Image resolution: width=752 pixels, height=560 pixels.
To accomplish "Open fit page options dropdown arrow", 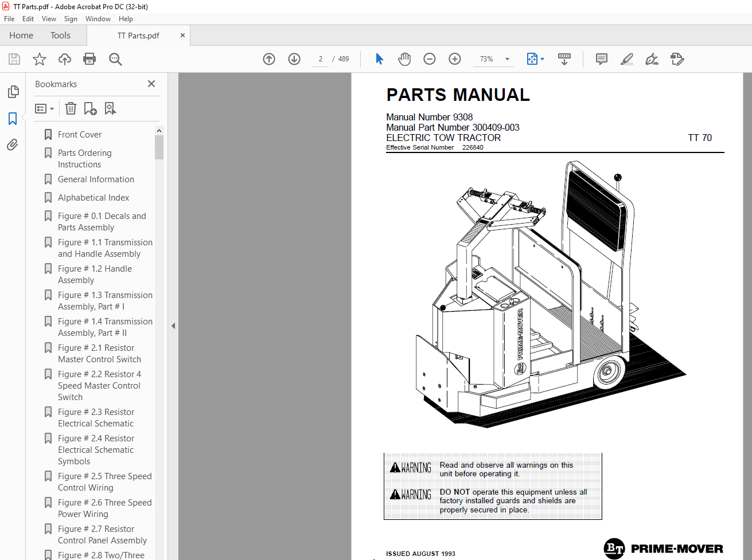I will (543, 59).
